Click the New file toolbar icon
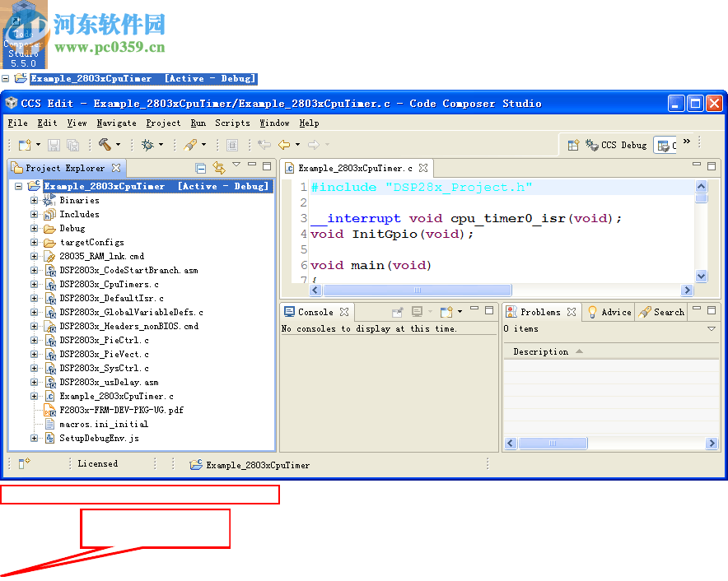Screen dimensions: 728x581 click(25, 145)
